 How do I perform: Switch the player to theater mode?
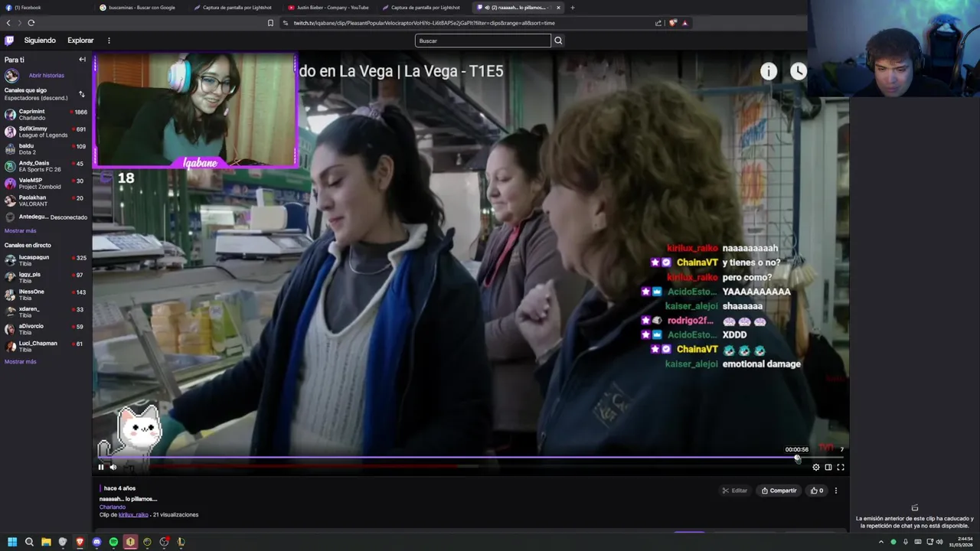point(828,467)
